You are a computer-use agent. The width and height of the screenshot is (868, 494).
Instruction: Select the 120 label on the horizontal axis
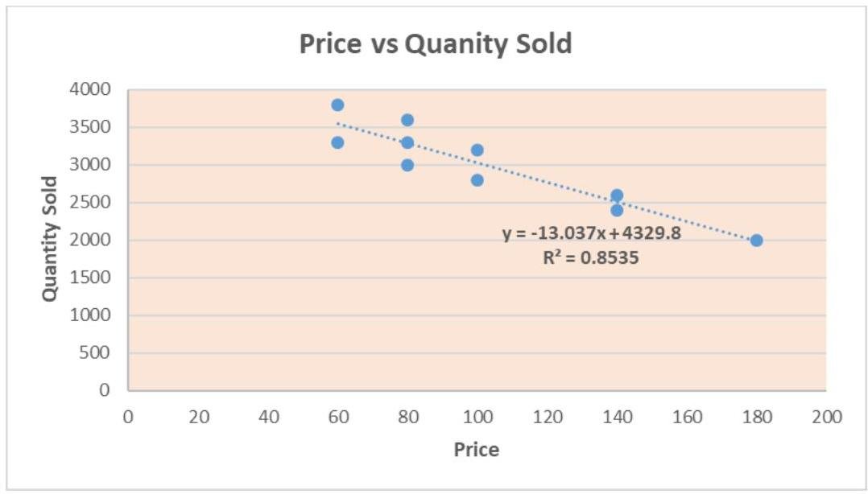click(548, 417)
